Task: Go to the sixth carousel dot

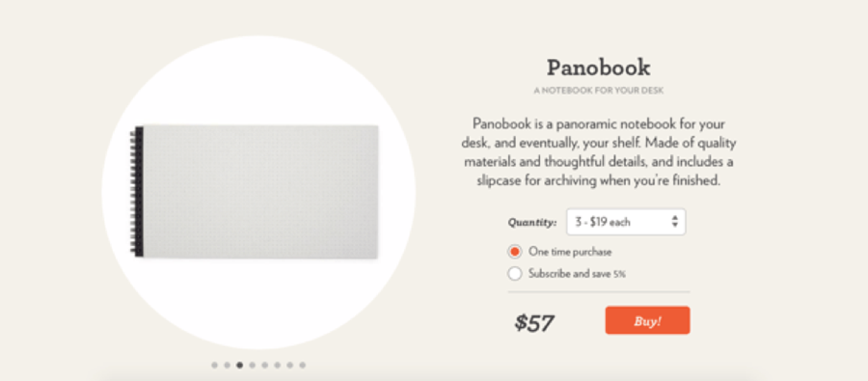Action: click(278, 365)
